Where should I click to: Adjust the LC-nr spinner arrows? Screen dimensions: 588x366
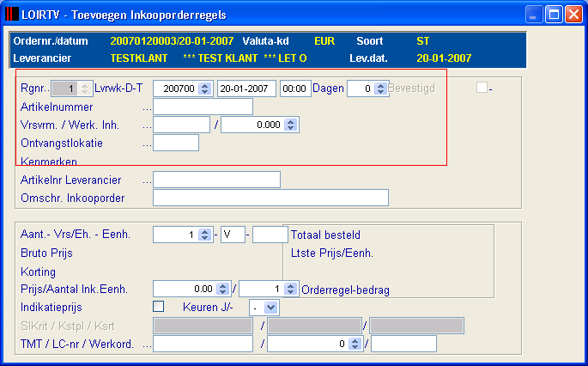(355, 344)
